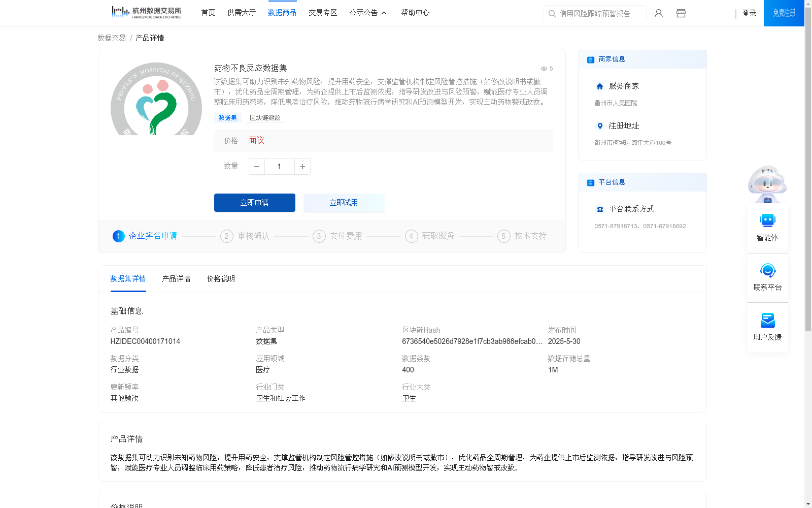812x508 pixels.
Task: Click the scrollbar down arrow
Action: point(808,504)
